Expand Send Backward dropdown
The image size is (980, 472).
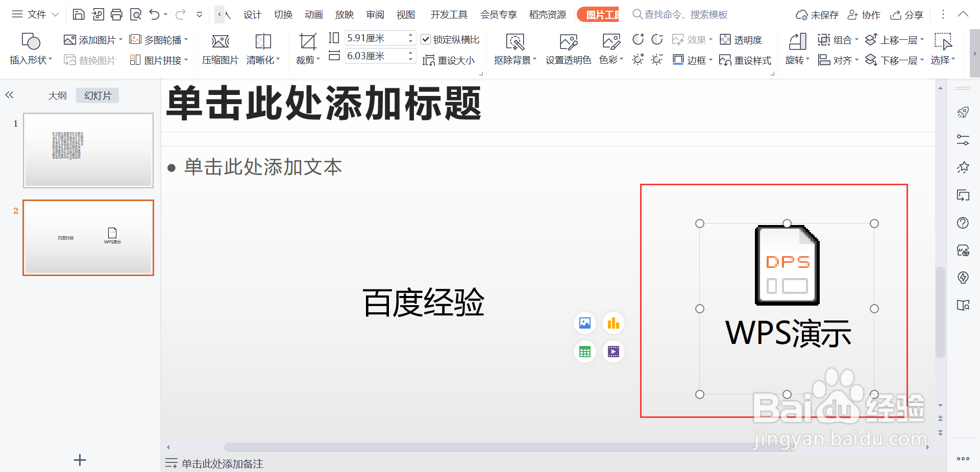[922, 60]
